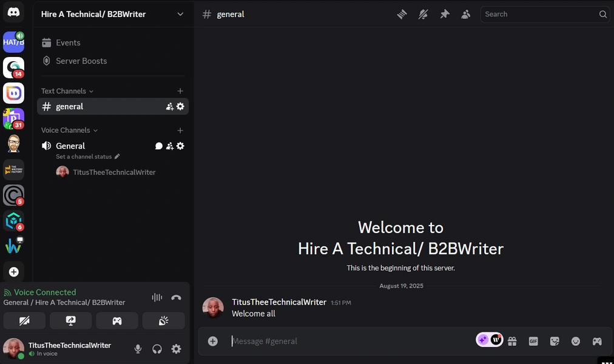Focus the Search field
Viewport: 614px width, 364px height.
click(545, 15)
